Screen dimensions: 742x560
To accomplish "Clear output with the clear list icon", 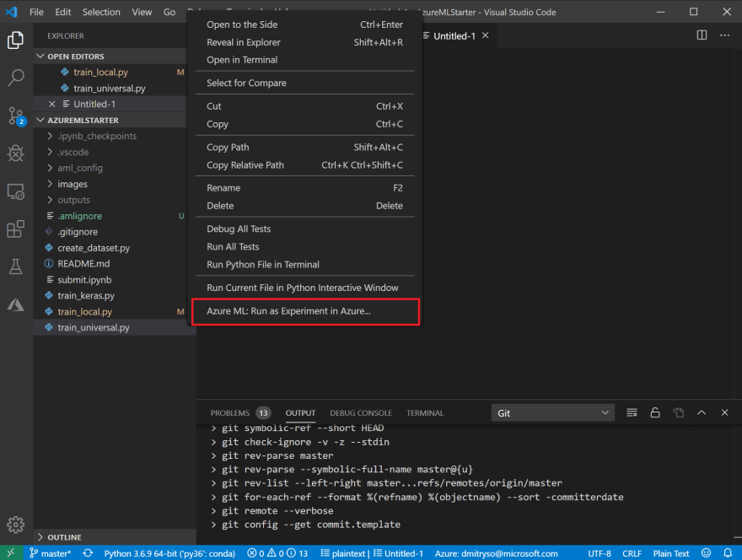I will click(632, 412).
